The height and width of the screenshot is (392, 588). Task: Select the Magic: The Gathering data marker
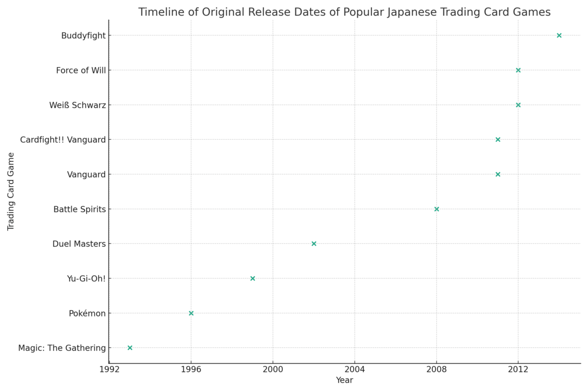130,347
